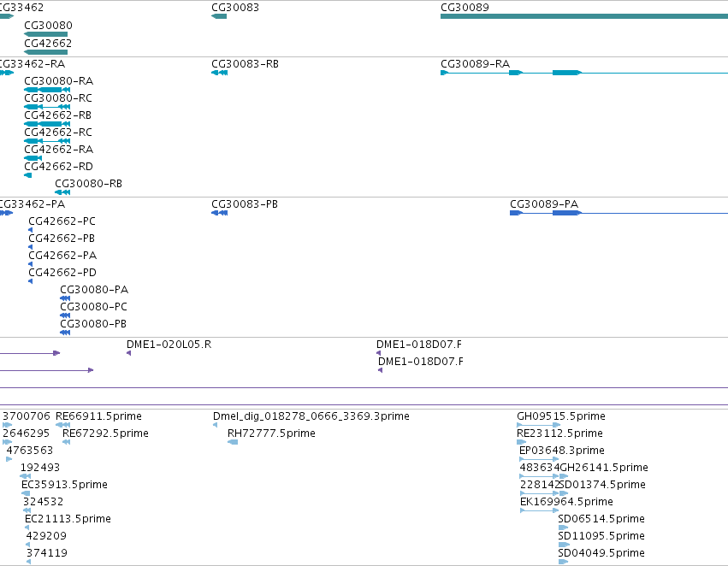Select the DME1-020L05.R clone label
The image size is (728, 566).
point(169,345)
